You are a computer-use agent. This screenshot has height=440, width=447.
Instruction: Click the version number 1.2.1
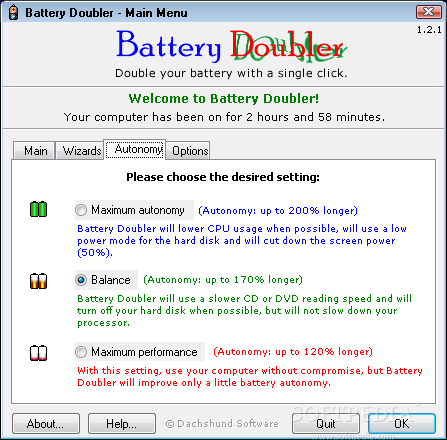click(x=429, y=30)
